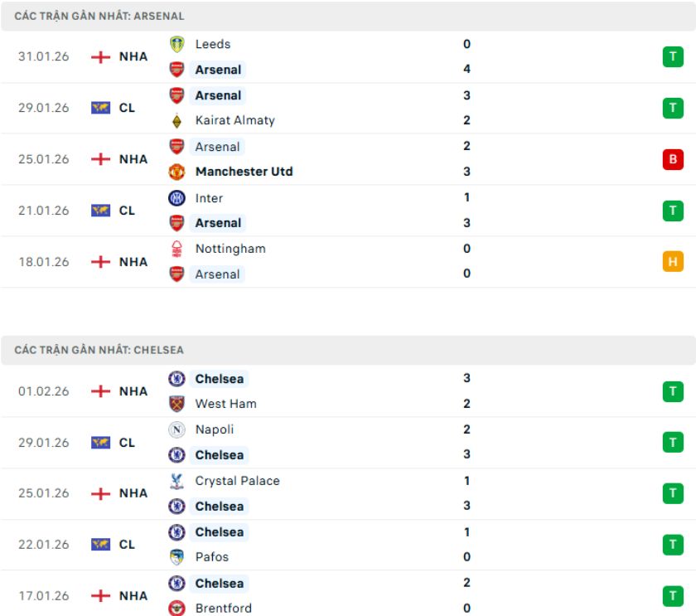696x616 pixels.
Task: Click the CL flag on 22.01.26 match
Action: (100, 545)
